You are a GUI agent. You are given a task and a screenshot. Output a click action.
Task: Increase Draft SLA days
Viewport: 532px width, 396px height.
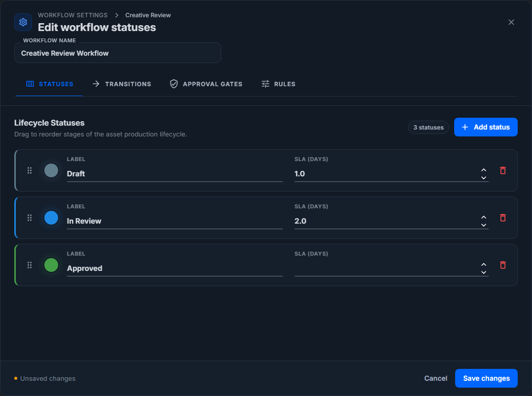(x=484, y=169)
